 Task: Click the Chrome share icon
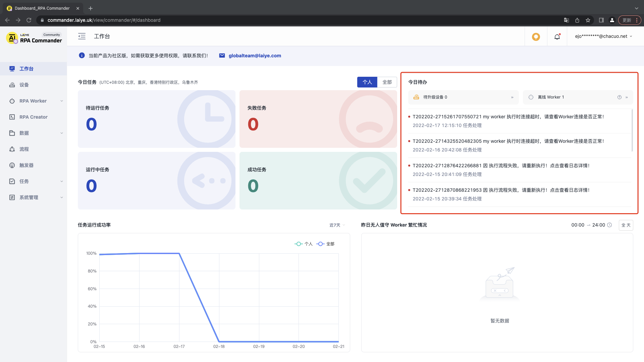(577, 20)
